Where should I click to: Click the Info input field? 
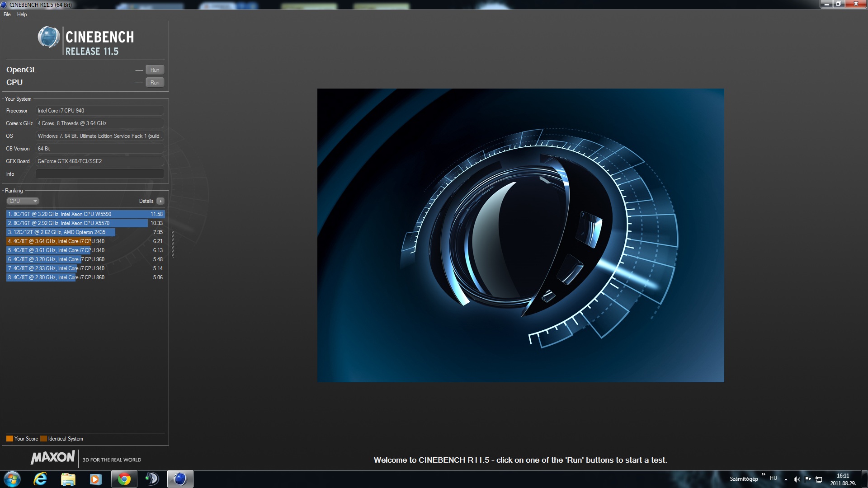coord(99,174)
